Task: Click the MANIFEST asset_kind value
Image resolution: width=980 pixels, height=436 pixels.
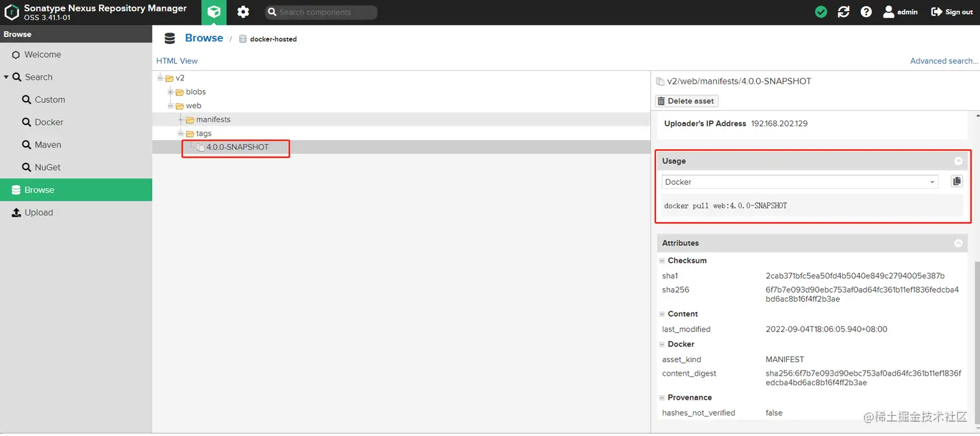Action: click(x=784, y=359)
